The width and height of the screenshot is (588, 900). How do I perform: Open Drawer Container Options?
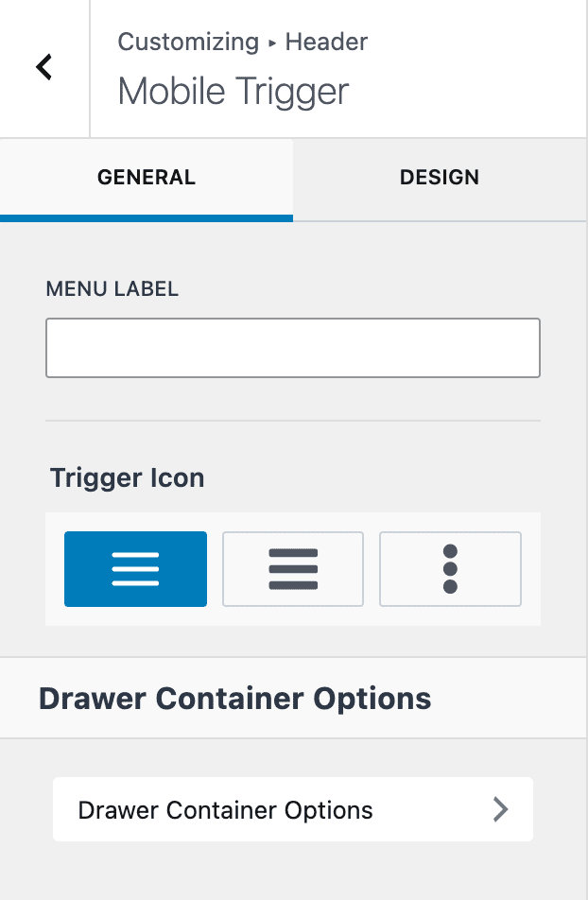[293, 809]
